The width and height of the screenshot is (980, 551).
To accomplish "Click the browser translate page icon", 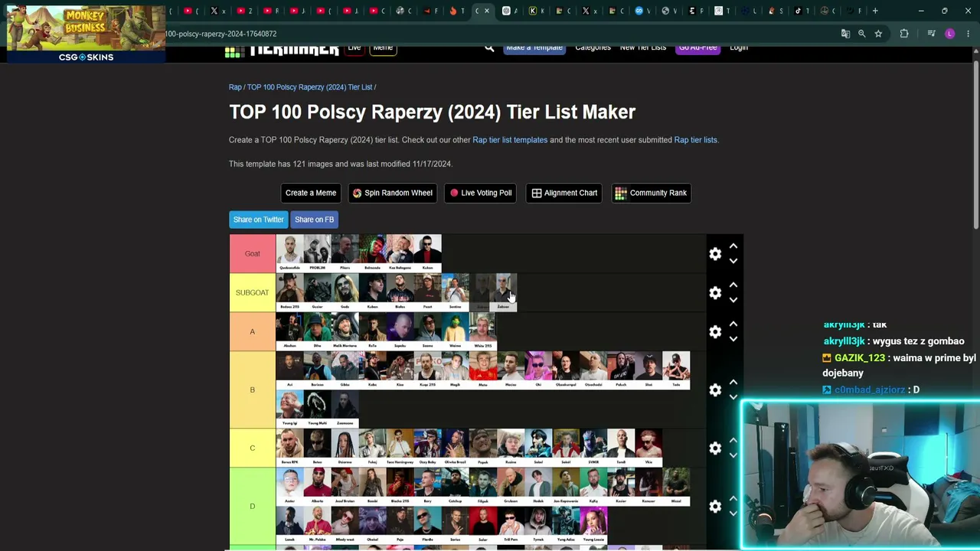I will (x=845, y=34).
